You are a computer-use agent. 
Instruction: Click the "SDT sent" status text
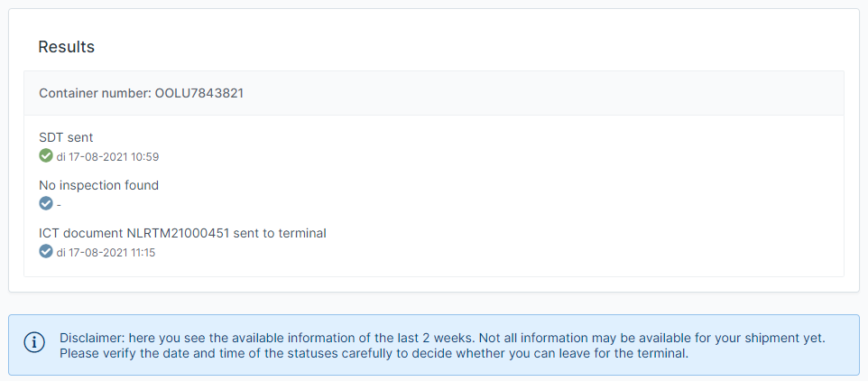click(x=66, y=138)
